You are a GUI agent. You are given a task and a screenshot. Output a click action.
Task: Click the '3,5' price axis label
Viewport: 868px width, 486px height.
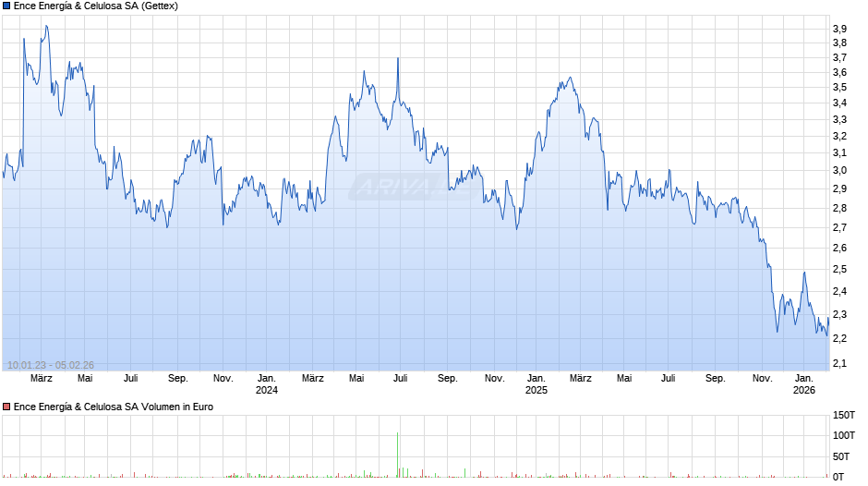[839, 88]
